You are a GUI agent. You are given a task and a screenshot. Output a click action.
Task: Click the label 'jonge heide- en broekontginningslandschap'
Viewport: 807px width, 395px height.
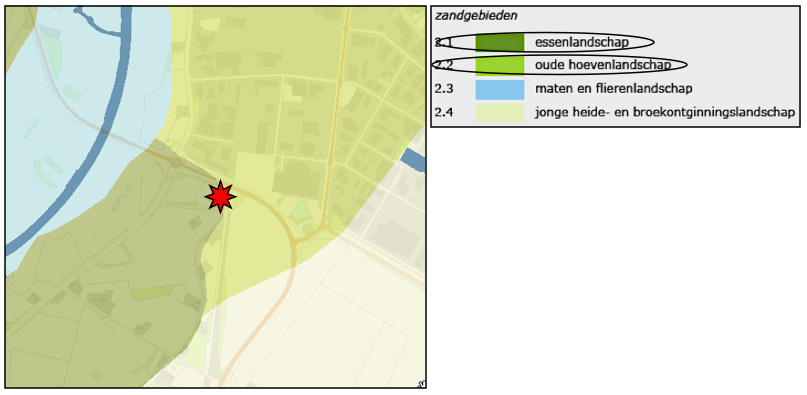click(x=665, y=112)
